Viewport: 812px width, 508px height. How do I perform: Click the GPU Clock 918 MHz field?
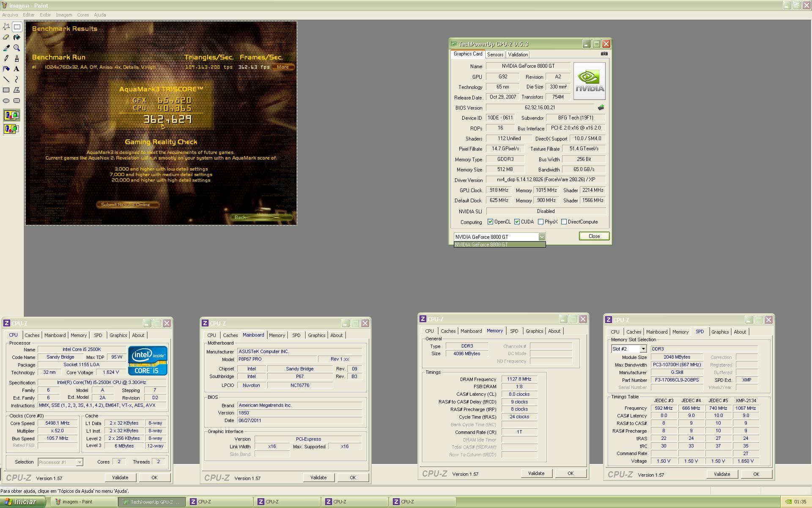[499, 190]
